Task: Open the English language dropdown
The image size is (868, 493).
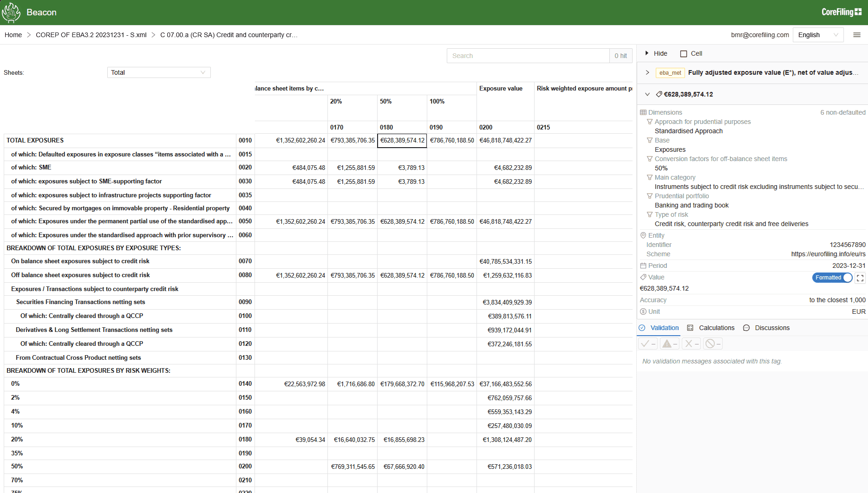Action: 818,35
